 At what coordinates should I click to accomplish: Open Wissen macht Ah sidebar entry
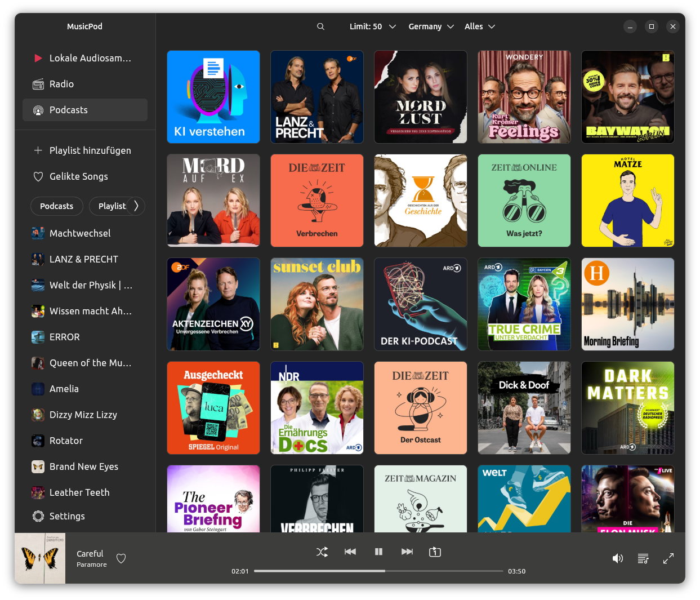[85, 311]
